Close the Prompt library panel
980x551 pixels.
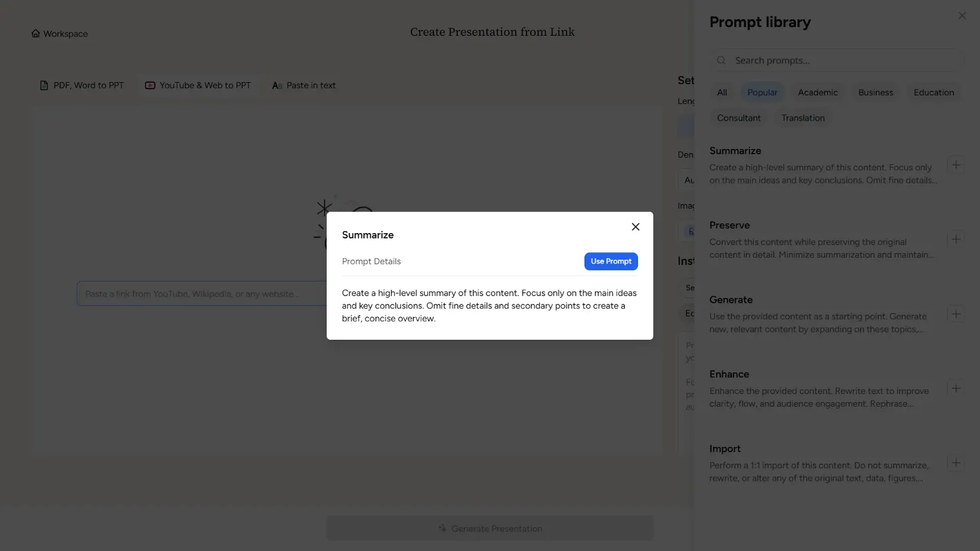click(962, 16)
